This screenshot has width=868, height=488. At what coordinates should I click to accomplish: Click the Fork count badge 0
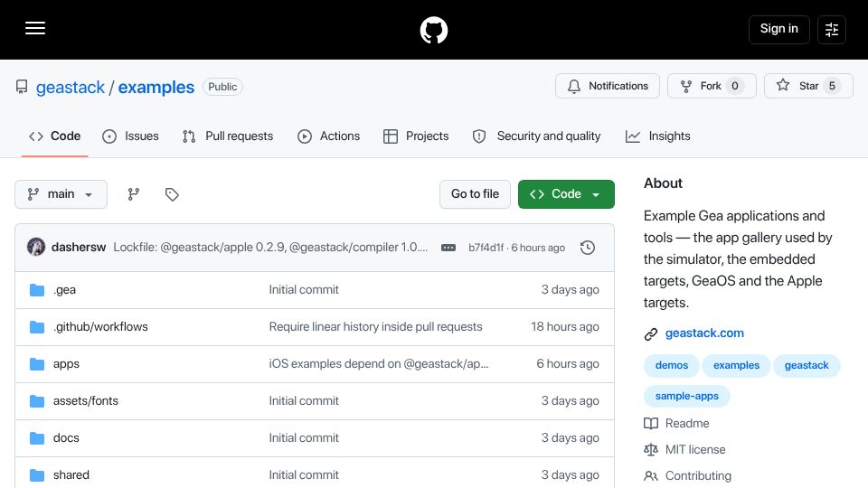coord(734,86)
